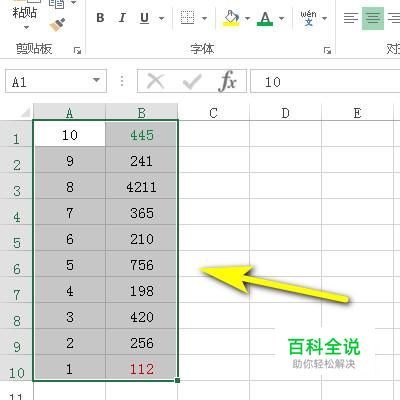The image size is (400, 400).
Task: Click cell containing 241
Action: [142, 160]
